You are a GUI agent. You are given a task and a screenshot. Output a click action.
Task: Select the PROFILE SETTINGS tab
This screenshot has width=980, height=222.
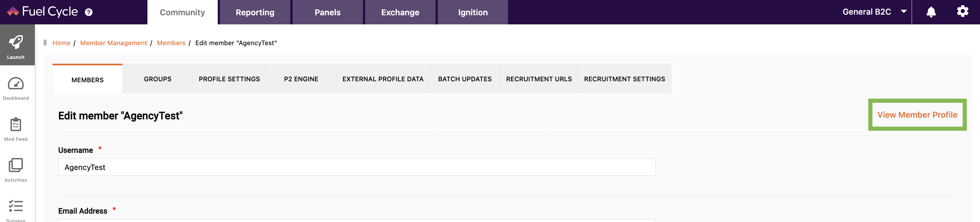[229, 79]
